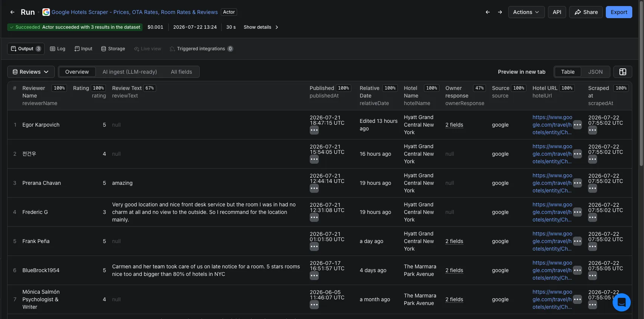Viewport: 644px width, 319px height.
Task: Navigate to the previous run arrow
Action: 487,12
